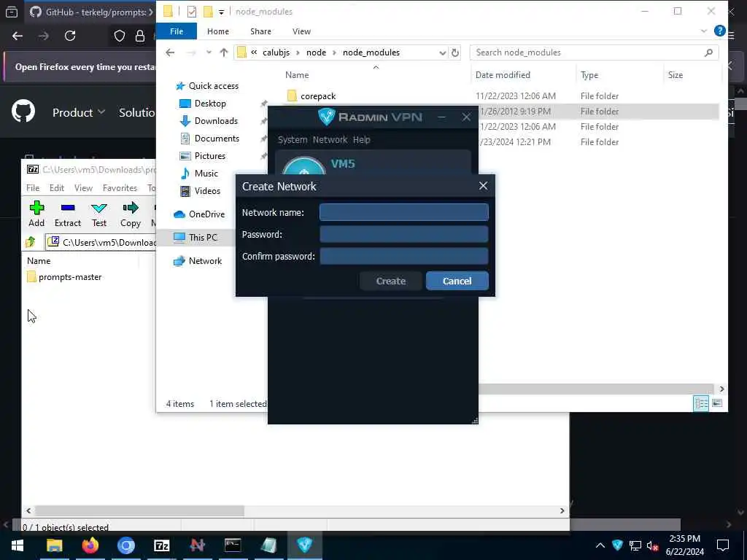Cancel the Create Network dialog
This screenshot has width=747, height=560.
coord(457,281)
